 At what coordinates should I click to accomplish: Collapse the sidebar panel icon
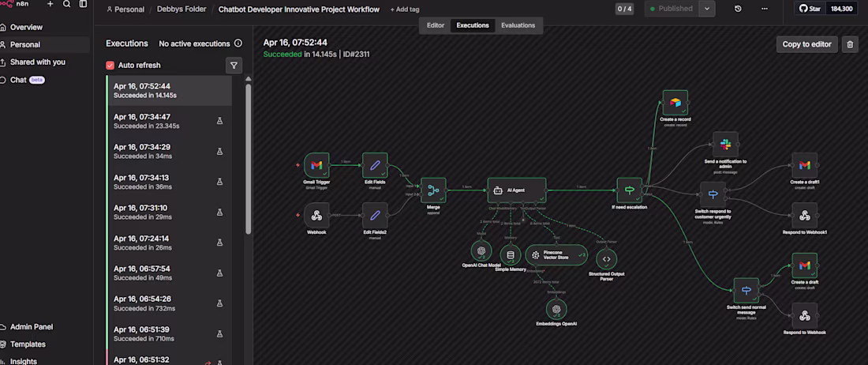point(83,4)
